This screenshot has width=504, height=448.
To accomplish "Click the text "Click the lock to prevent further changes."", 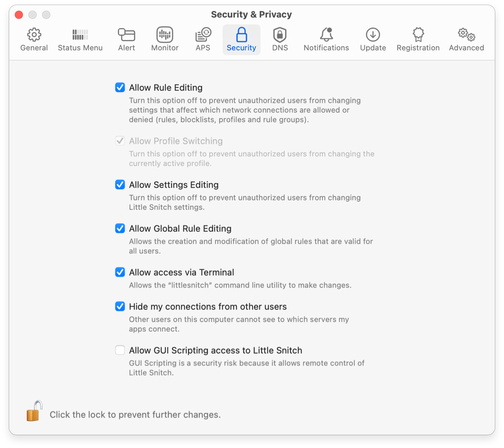I will pos(135,415).
